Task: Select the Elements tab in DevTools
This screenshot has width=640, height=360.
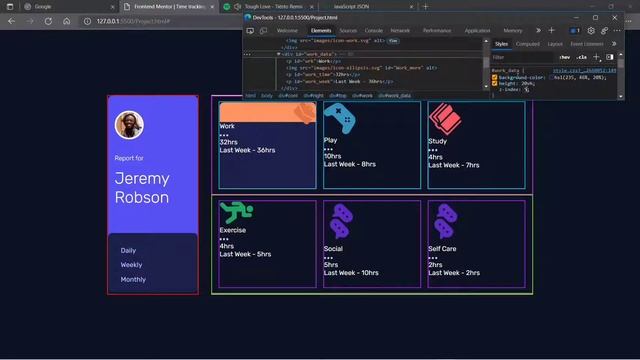Action: point(321,31)
